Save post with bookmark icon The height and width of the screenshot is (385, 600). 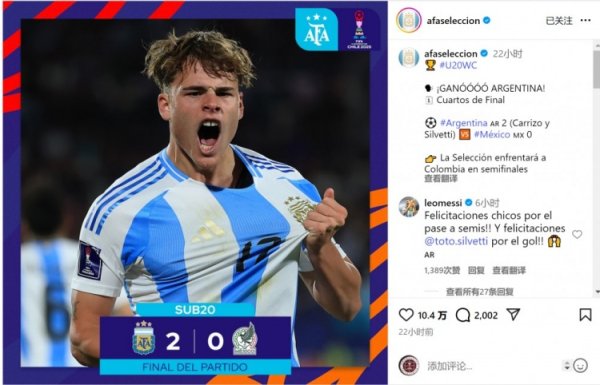click(585, 315)
